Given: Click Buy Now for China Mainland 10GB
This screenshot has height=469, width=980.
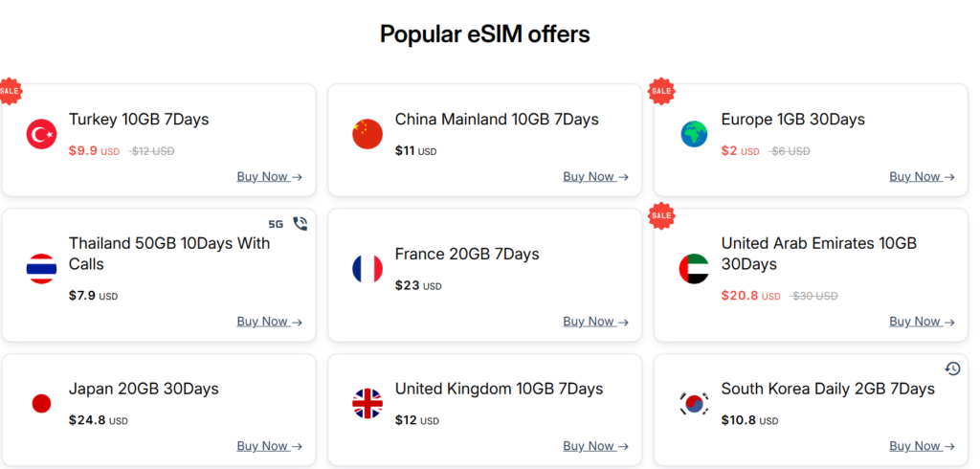Looking at the screenshot, I should 595,176.
